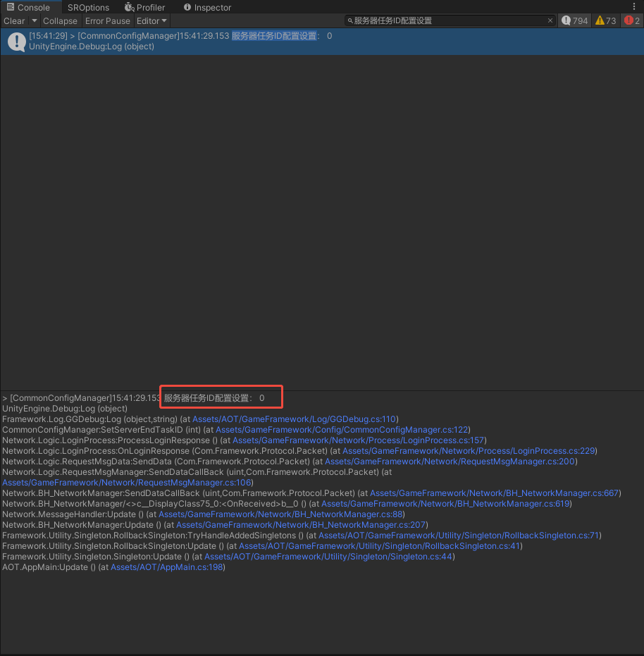Click the info icon of the log entry
Image resolution: width=644 pixels, height=656 pixels.
click(x=17, y=42)
